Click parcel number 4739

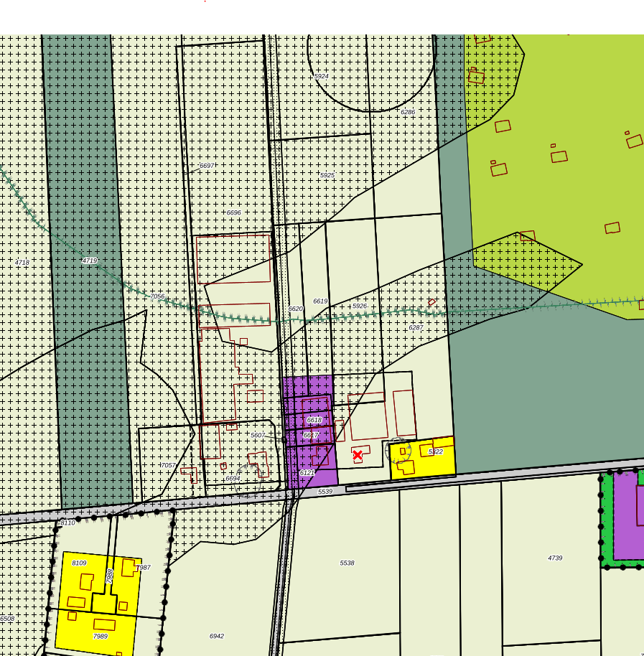click(555, 558)
